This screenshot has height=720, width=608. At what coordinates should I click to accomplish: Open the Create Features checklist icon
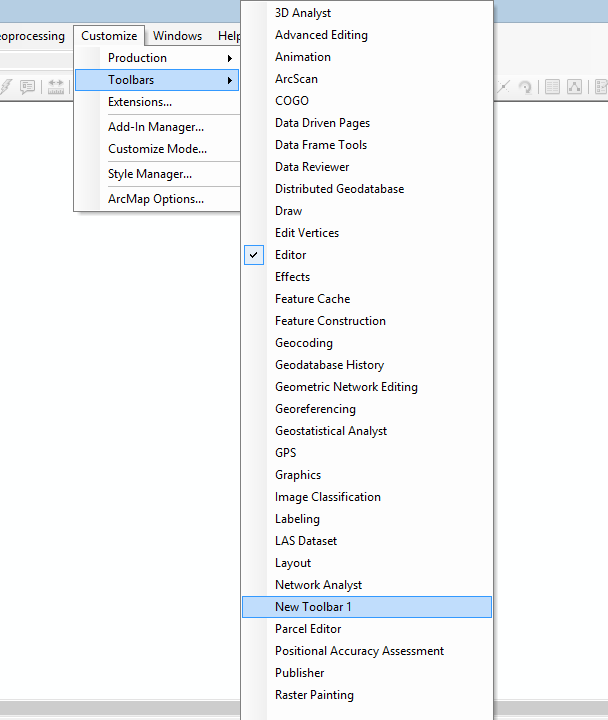(601, 86)
